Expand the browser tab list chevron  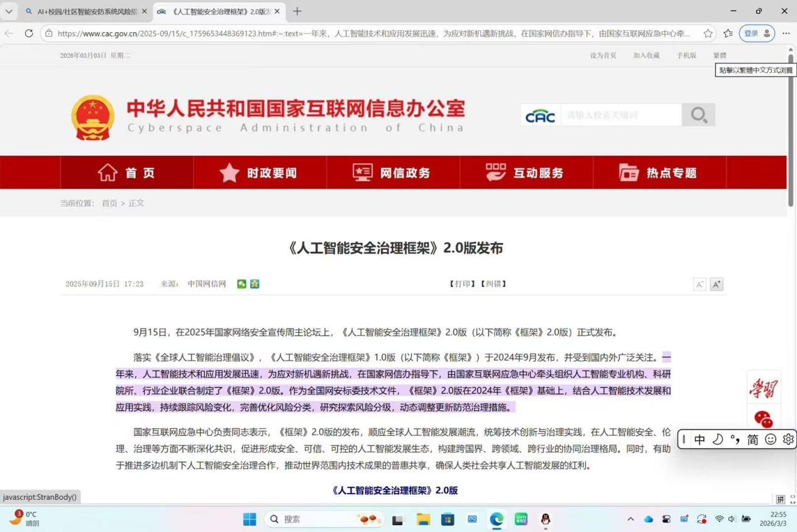click(9, 11)
